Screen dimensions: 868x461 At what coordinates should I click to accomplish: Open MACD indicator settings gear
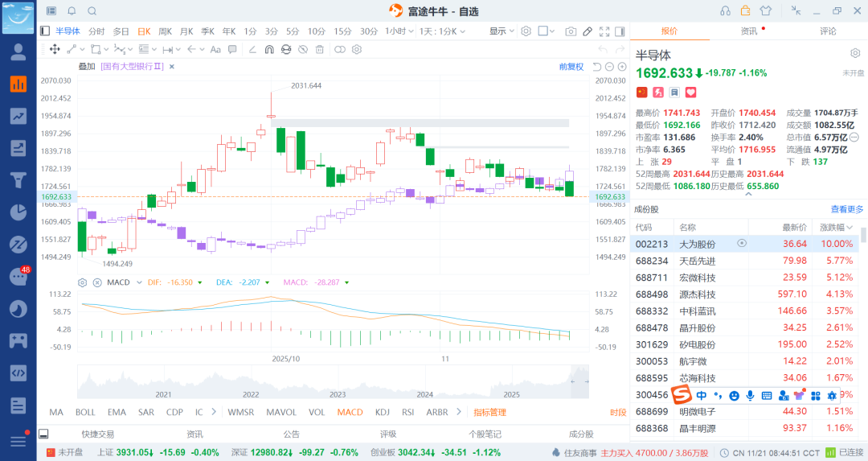point(82,282)
